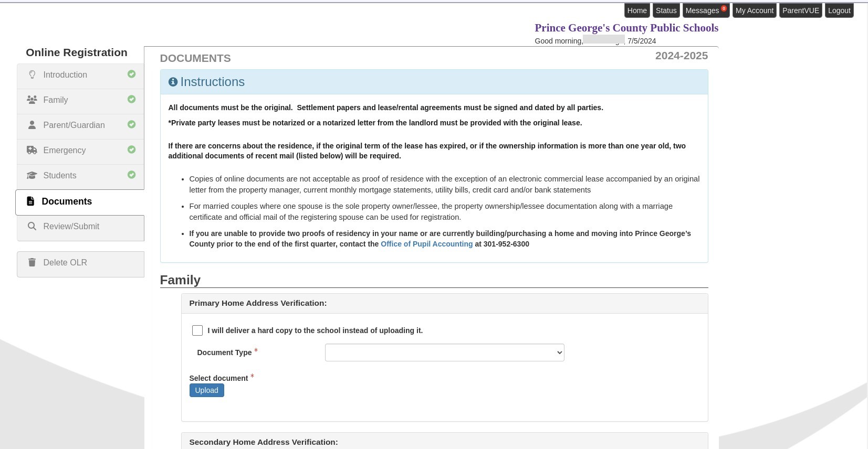The width and height of the screenshot is (868, 449).
Task: Click the Family people icon in sidebar
Action: click(x=32, y=99)
